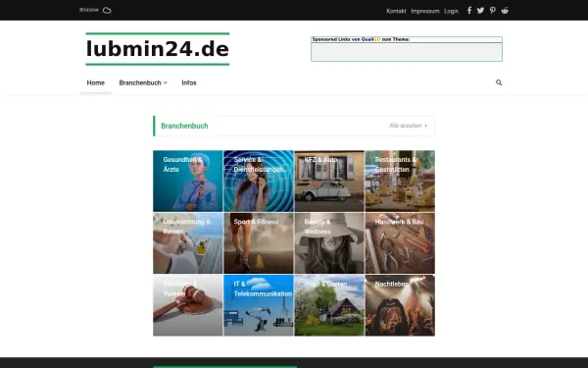
Task: Open the Nachtleben tile
Action: 400,305
